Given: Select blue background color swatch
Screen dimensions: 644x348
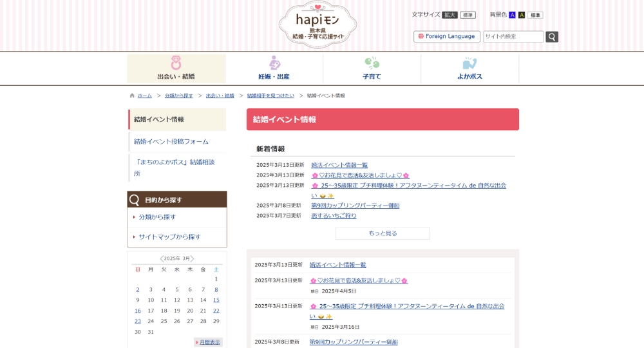Looking at the screenshot, I should coord(512,15).
